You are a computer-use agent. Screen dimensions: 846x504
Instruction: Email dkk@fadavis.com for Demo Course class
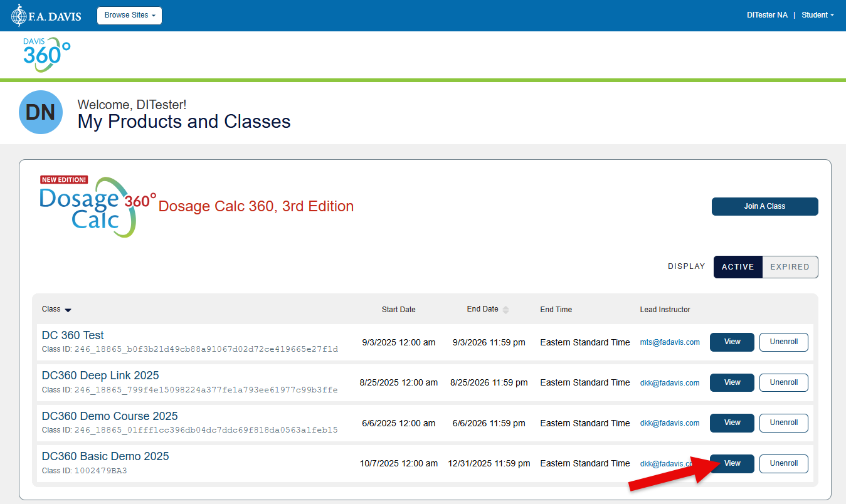670,423
